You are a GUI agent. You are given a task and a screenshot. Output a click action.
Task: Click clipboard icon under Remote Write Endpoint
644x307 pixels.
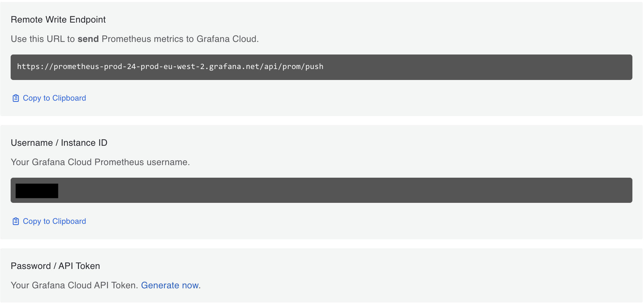pyautogui.click(x=15, y=98)
